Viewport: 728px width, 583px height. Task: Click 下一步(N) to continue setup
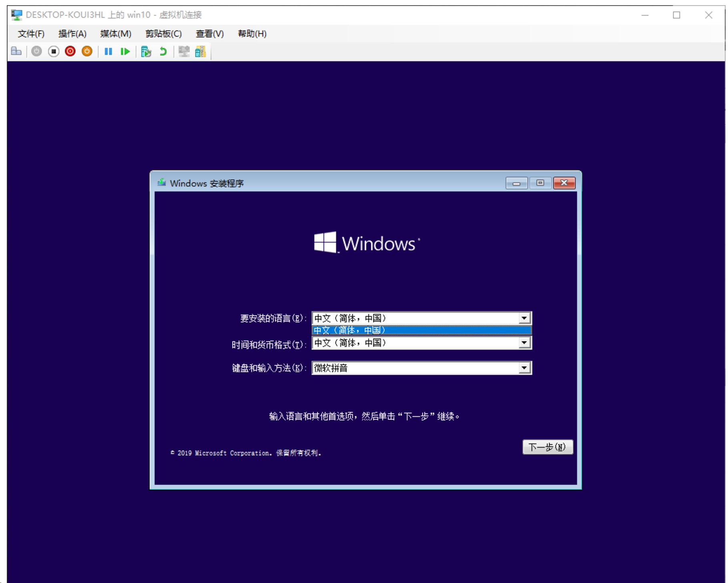coord(548,447)
